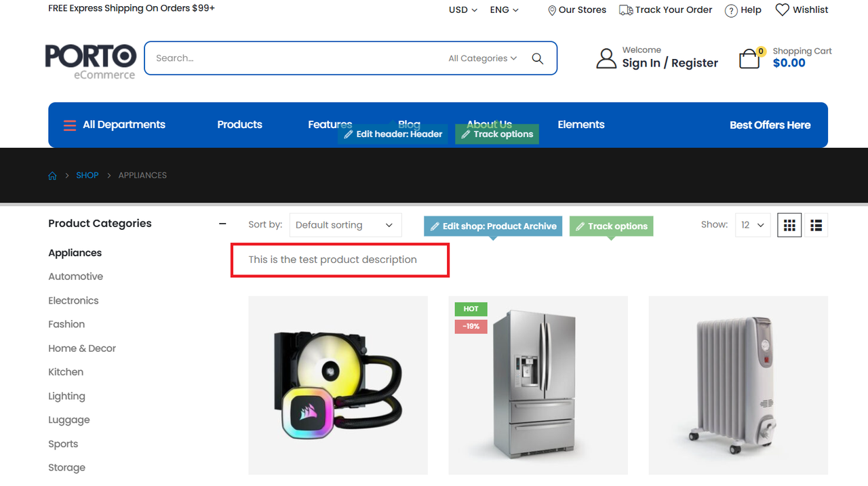The height and width of the screenshot is (486, 868).
Task: Select Kitchen category
Action: [x=66, y=372]
